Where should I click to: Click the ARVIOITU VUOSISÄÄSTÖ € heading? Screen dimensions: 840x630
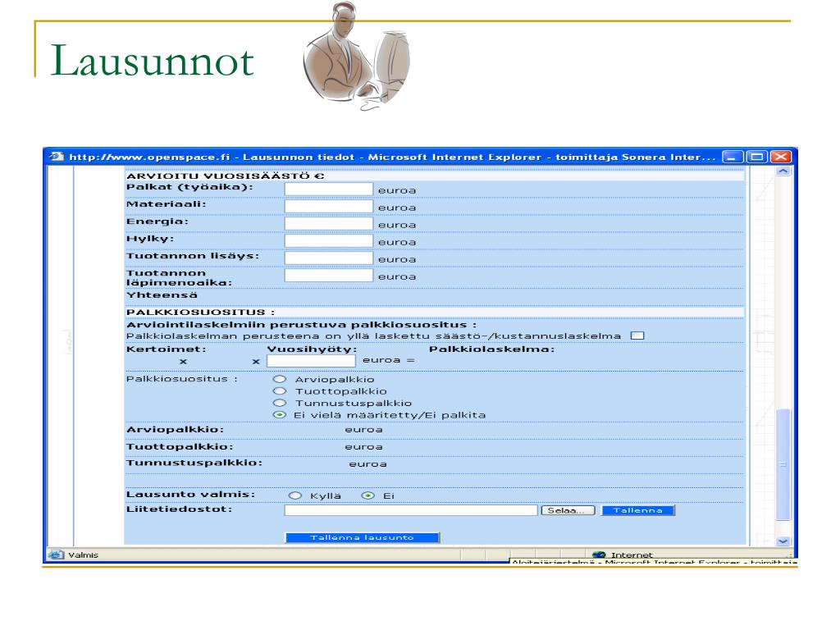pos(225,176)
